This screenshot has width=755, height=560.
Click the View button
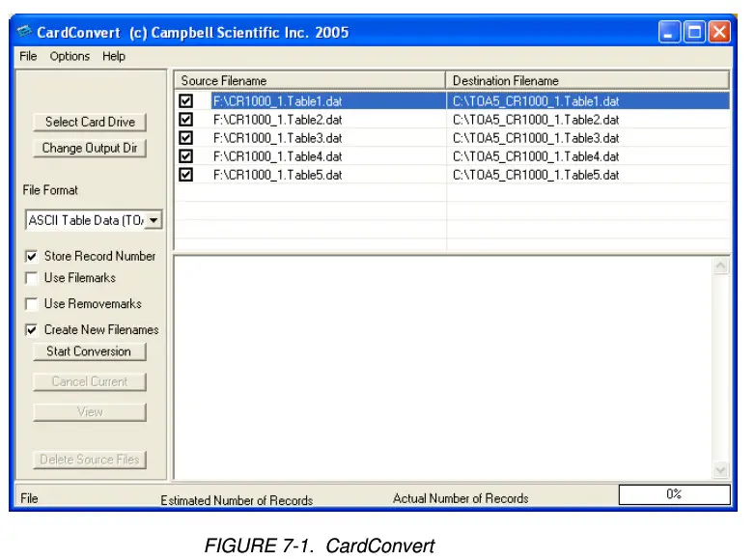point(90,412)
